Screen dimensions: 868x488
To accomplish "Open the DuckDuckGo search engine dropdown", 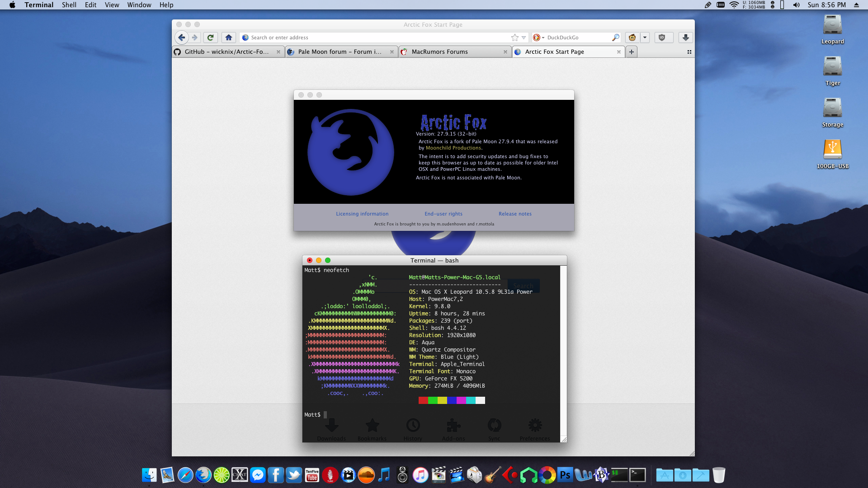I will [538, 38].
